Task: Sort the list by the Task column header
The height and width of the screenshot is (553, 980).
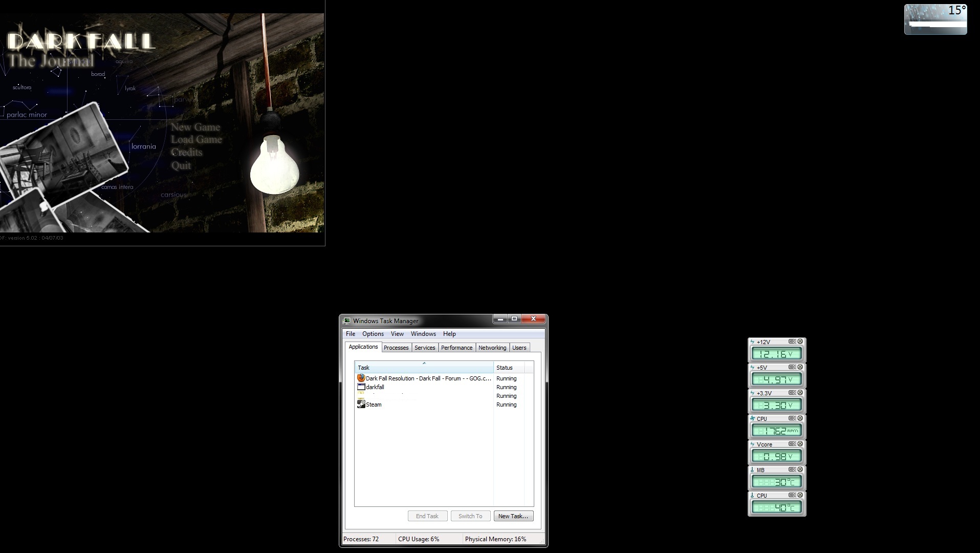Action: tap(424, 367)
